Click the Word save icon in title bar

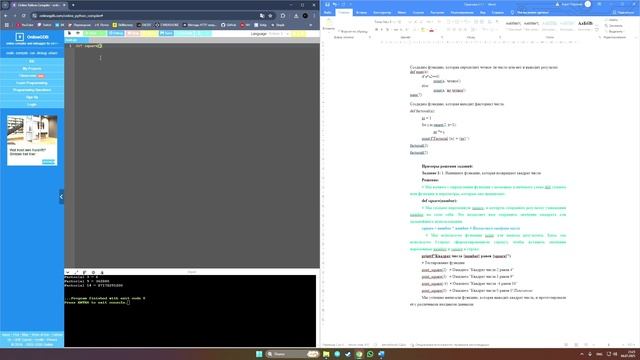327,4
